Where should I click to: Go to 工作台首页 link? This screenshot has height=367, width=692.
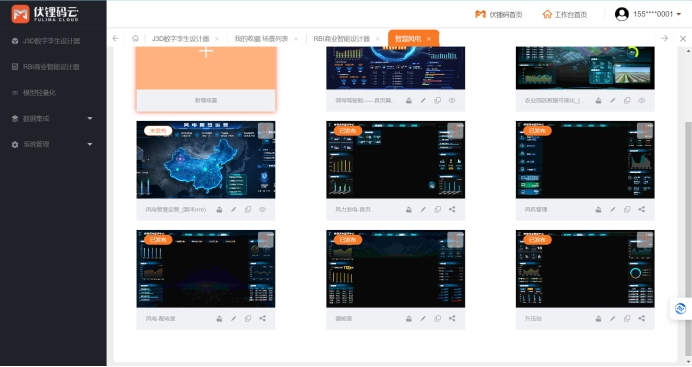pyautogui.click(x=564, y=15)
